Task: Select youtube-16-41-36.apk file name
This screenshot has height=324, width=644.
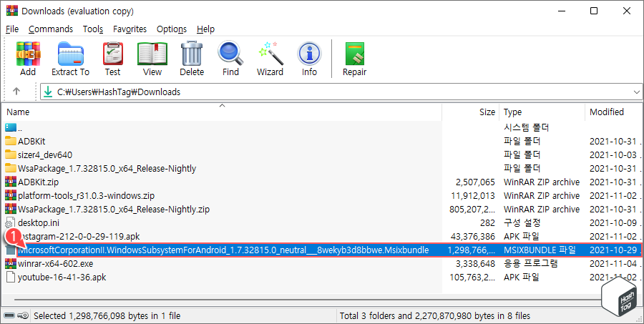Action: point(62,278)
